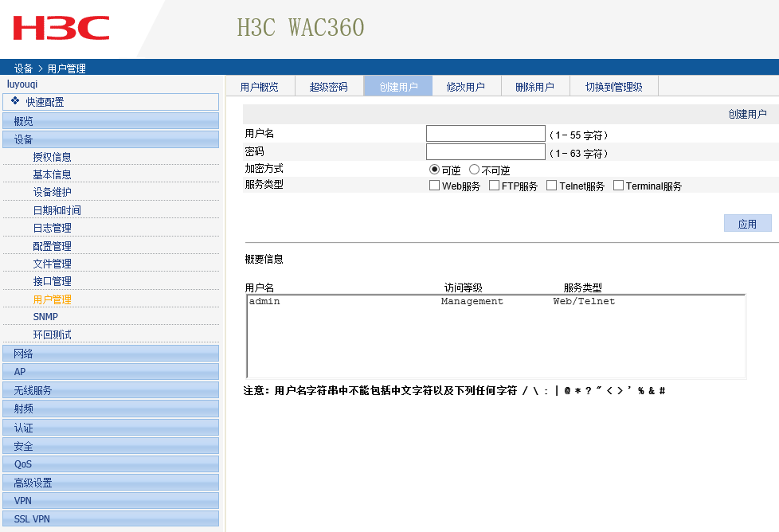
Task: Expand the 认证 sidebar section
Action: pos(110,427)
